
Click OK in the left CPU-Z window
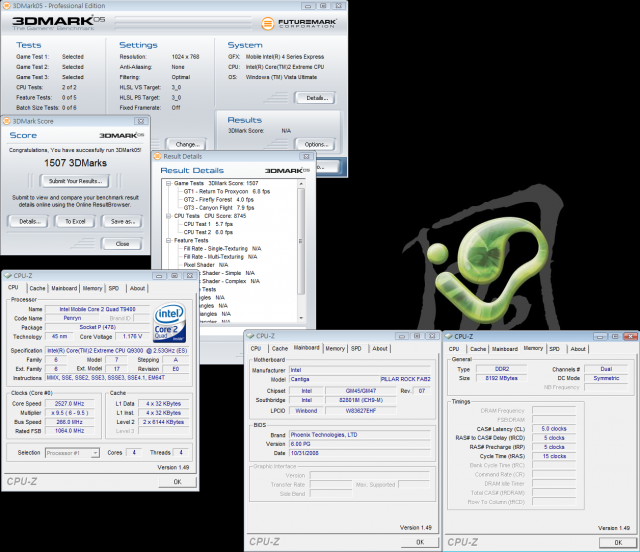pos(177,482)
